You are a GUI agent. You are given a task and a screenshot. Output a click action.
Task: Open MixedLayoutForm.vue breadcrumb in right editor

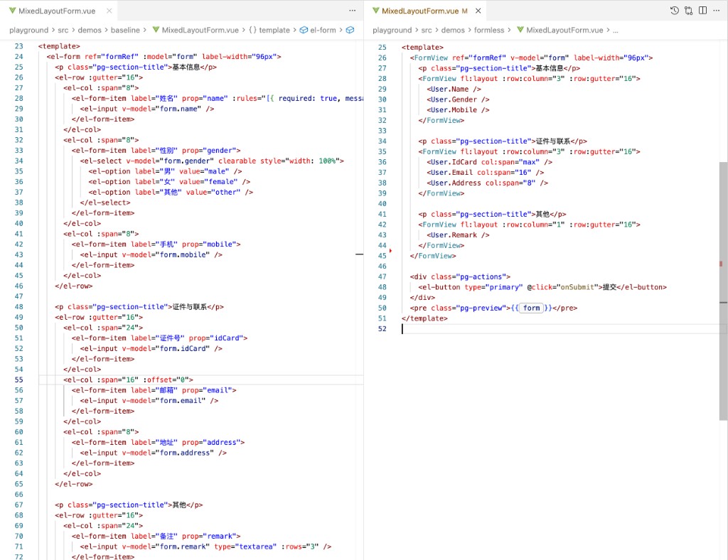(564, 30)
